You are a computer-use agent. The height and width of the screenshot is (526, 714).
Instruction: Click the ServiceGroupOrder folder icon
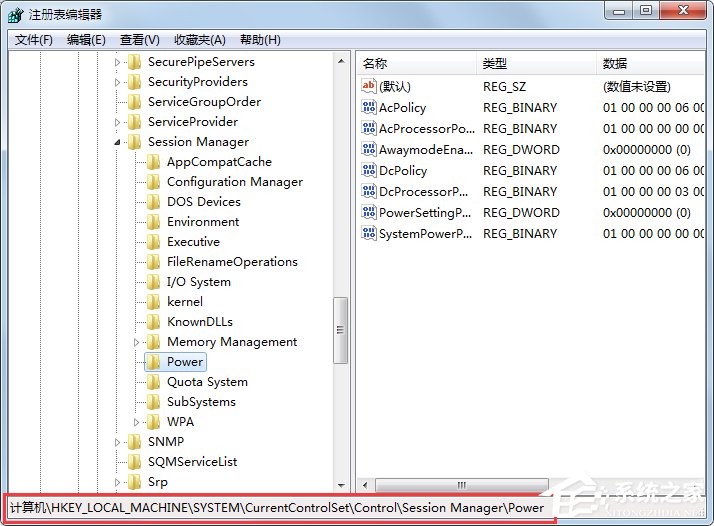tap(134, 102)
